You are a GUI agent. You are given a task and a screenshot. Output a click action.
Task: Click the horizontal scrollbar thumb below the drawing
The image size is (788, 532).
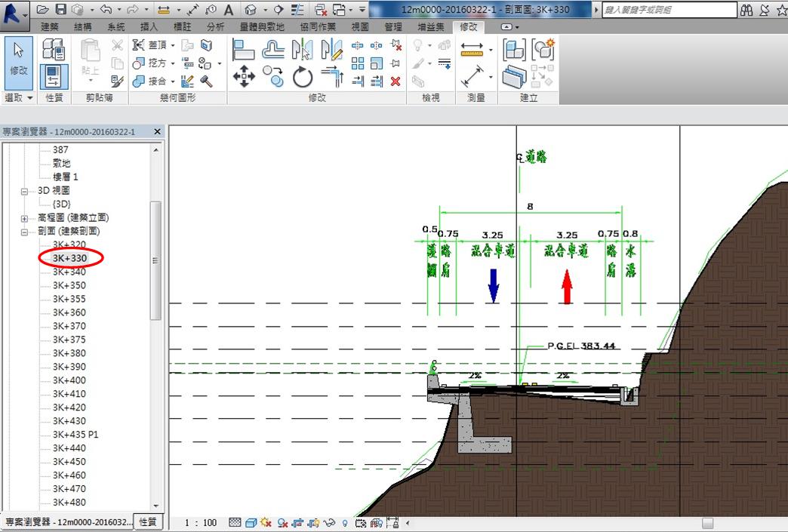point(707,522)
